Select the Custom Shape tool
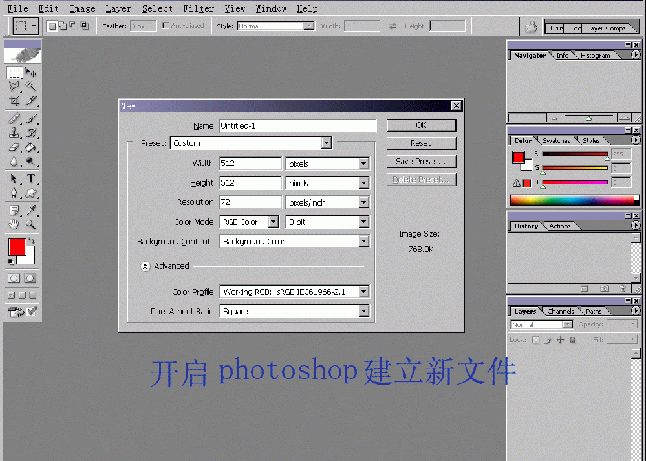The height and width of the screenshot is (461, 646). (30, 193)
